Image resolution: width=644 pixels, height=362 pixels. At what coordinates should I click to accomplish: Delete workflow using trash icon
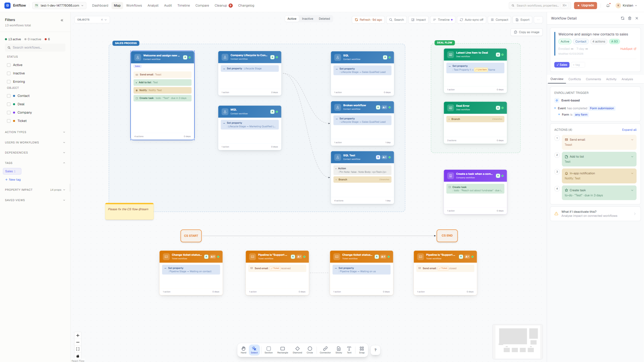[x=630, y=18]
